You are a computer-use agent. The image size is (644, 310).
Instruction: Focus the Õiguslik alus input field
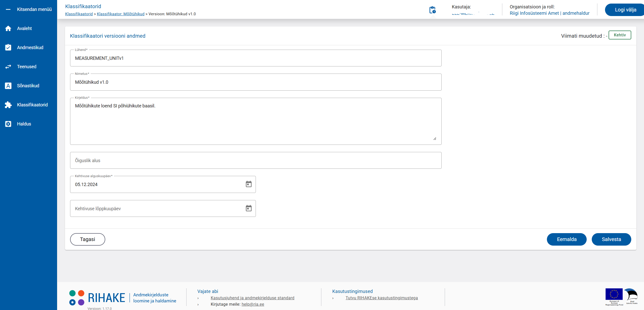click(x=255, y=160)
